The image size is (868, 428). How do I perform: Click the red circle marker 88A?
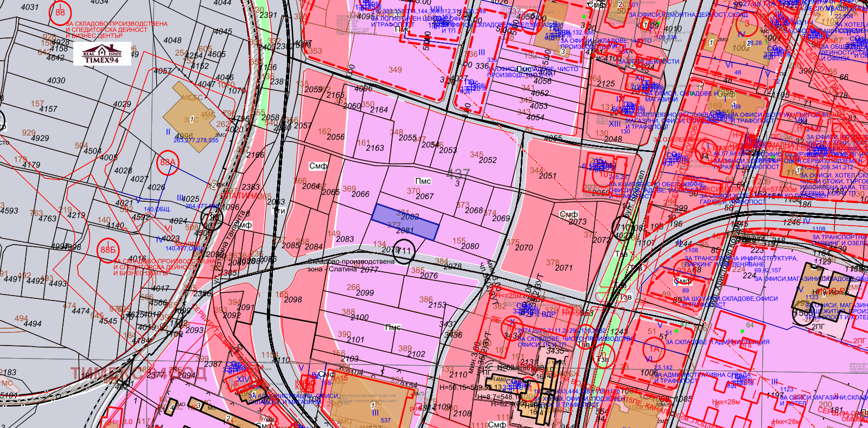(168, 162)
